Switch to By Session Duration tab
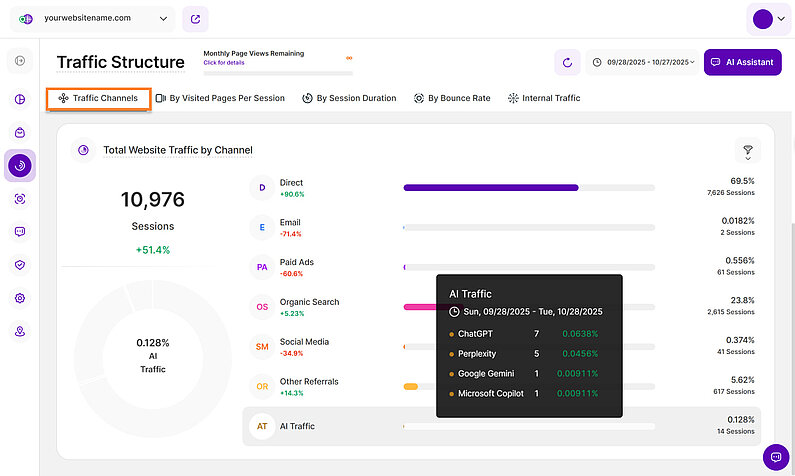Viewport: 795px width, 476px height. point(349,98)
